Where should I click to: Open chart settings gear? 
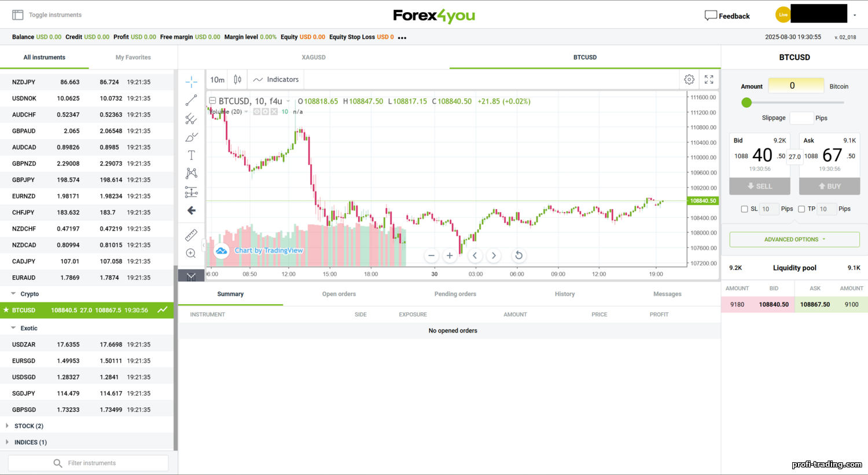tap(689, 79)
